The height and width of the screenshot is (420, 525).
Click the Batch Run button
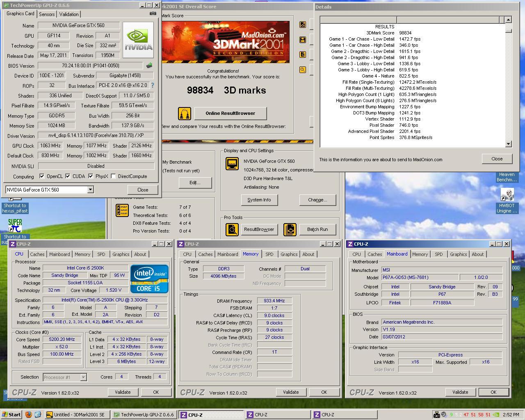317,229
